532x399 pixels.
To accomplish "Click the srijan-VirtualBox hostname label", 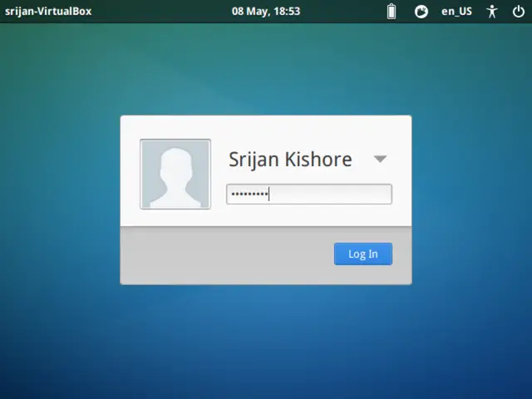I will 48,11.
